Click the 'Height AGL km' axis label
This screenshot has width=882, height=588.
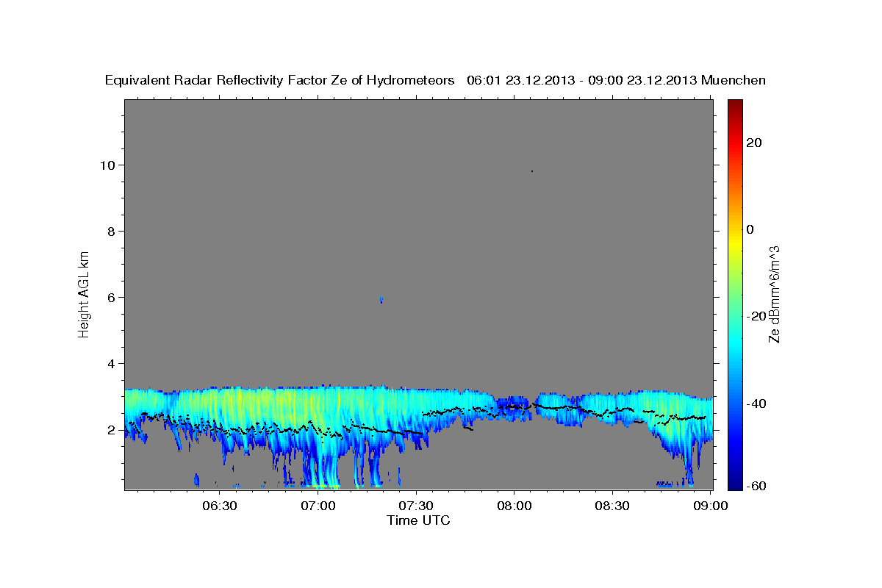[85, 293]
